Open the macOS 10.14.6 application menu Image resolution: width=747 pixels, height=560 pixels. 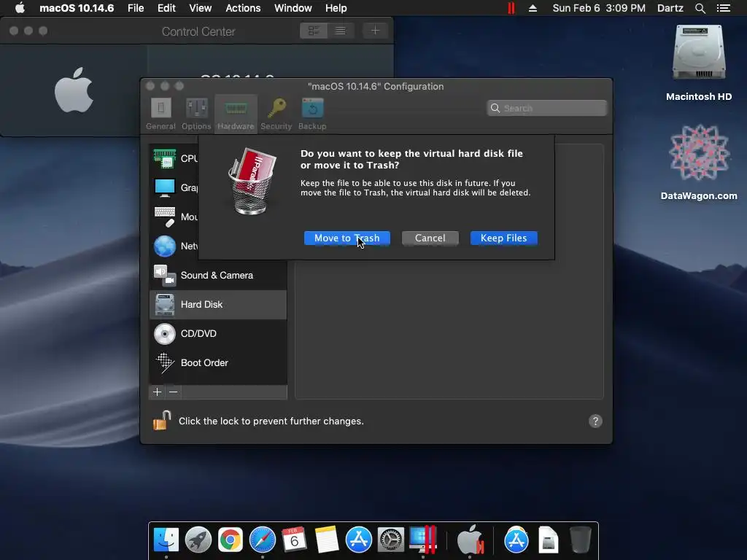pos(77,8)
